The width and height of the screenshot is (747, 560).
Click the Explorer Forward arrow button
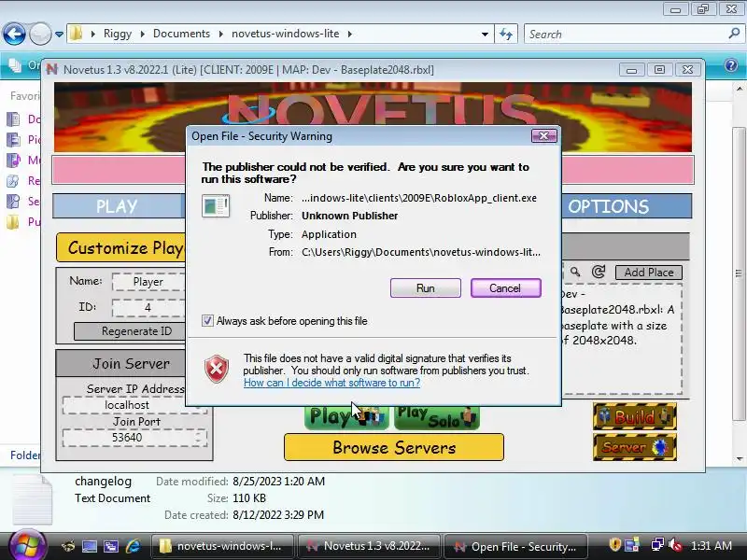click(x=40, y=34)
